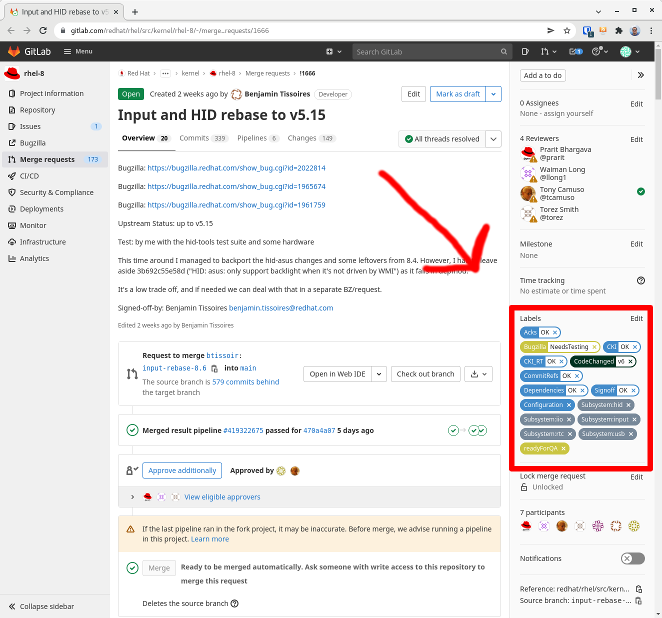Click the To-Do list icon in navbar

(x=575, y=51)
